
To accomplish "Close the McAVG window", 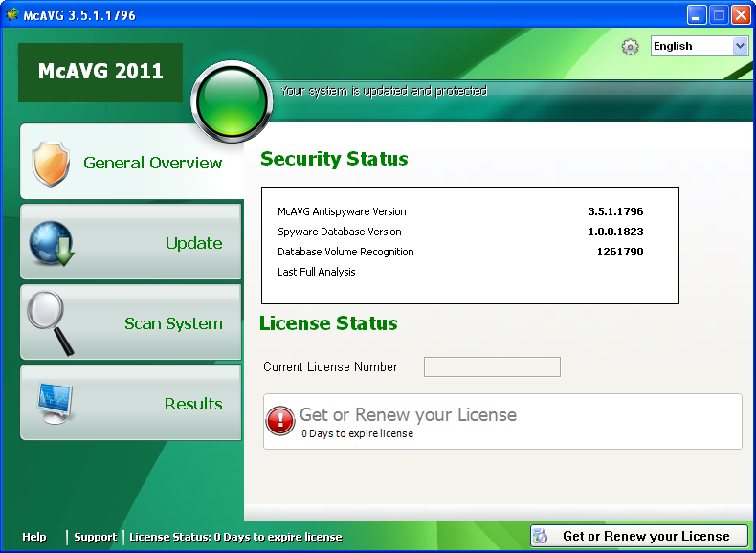I will pyautogui.click(x=741, y=15).
